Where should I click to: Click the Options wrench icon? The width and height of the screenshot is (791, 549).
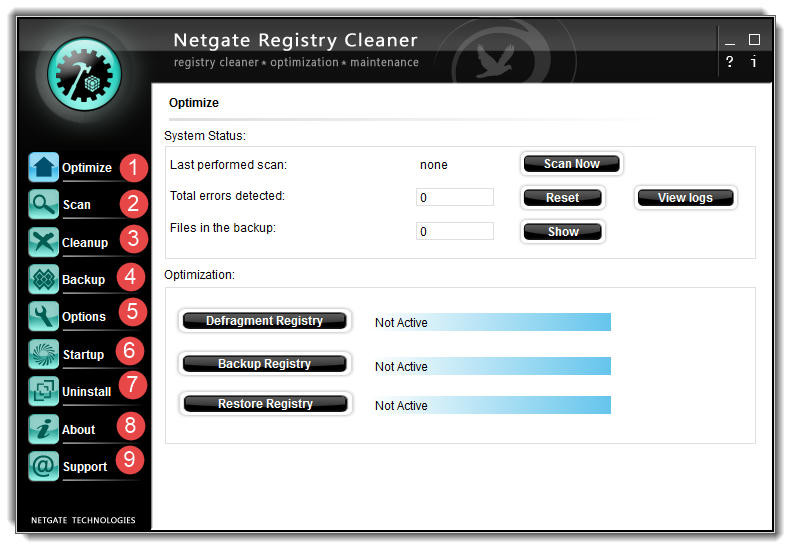tap(43, 316)
